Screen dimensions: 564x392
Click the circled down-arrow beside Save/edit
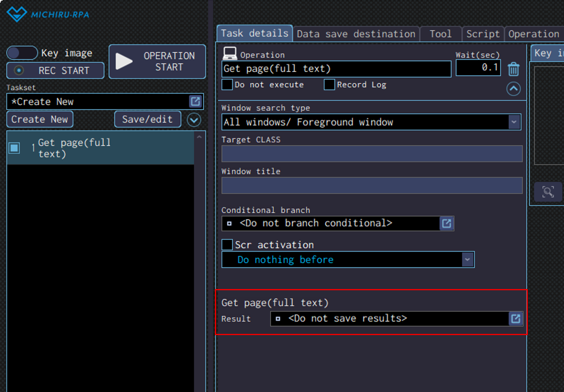click(x=194, y=120)
